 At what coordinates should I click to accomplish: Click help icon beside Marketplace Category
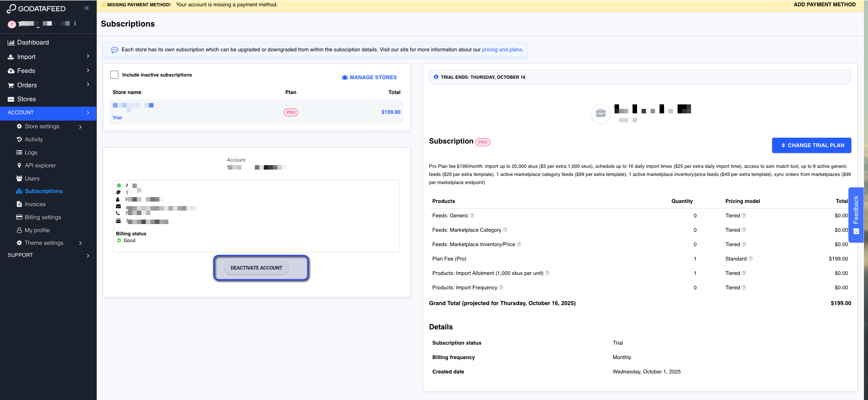point(505,230)
